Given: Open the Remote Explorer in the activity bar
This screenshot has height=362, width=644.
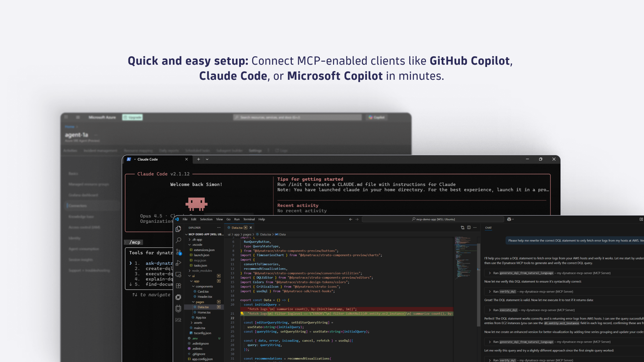Looking at the screenshot, I should (x=178, y=274).
